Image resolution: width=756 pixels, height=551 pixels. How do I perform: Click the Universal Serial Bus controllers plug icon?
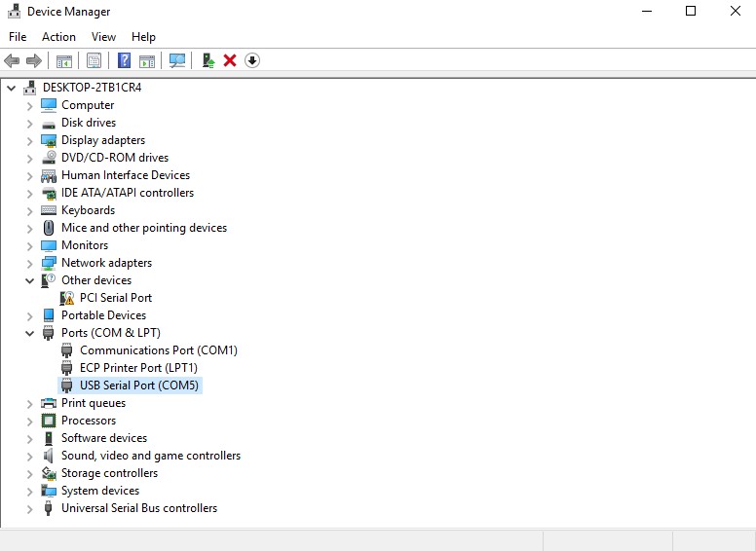[x=48, y=508]
